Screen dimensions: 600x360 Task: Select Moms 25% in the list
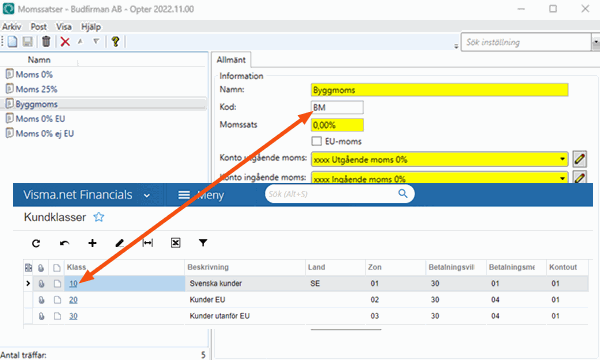[x=36, y=89]
